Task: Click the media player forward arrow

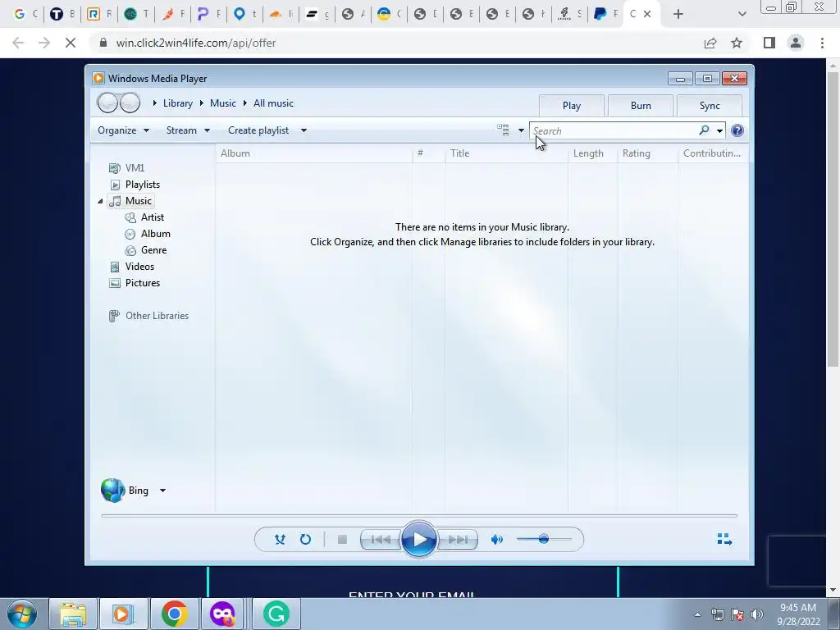Action: click(130, 103)
